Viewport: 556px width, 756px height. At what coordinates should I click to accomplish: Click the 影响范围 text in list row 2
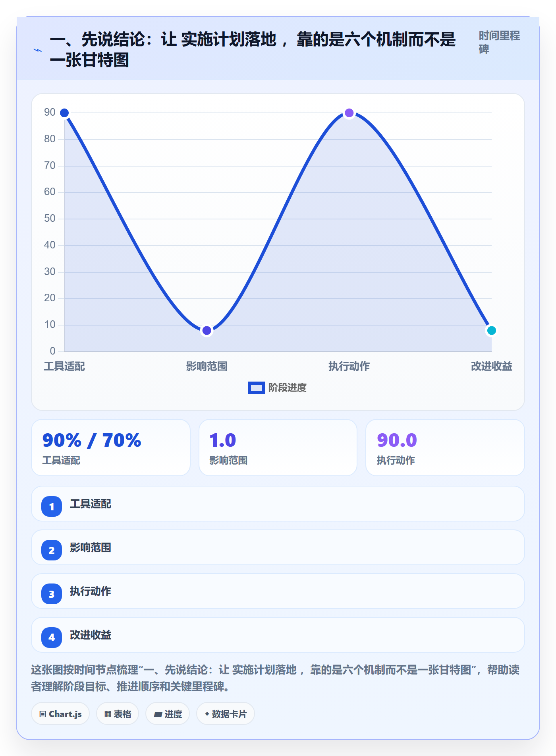coord(91,548)
